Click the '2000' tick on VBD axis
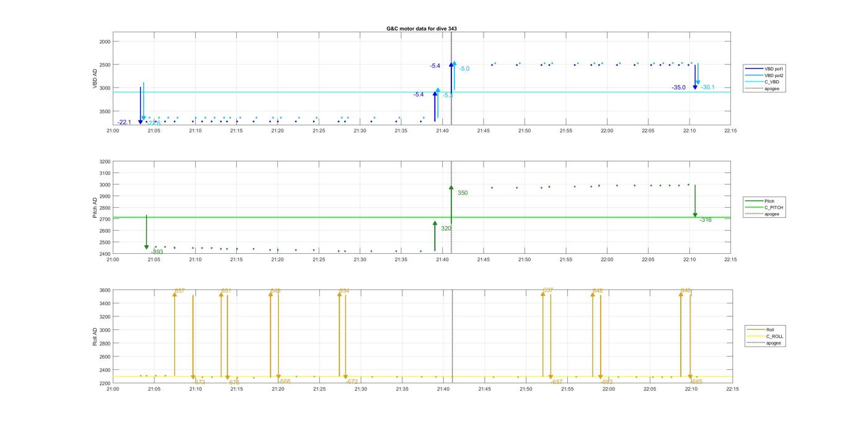868x430 pixels. 105,42
